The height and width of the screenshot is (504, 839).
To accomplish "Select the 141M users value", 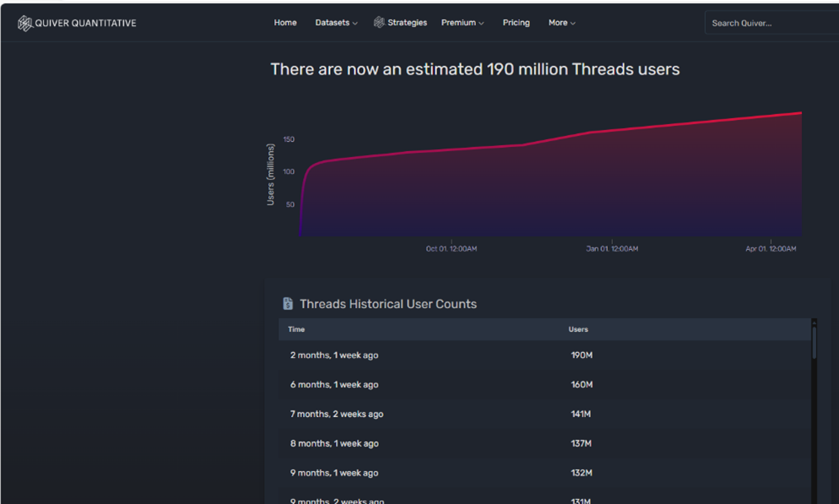I will click(x=581, y=415).
